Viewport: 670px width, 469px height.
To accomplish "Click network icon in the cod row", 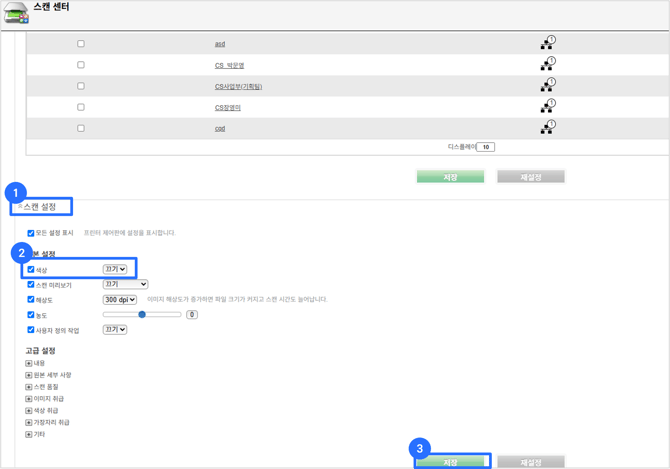I will pos(548,127).
